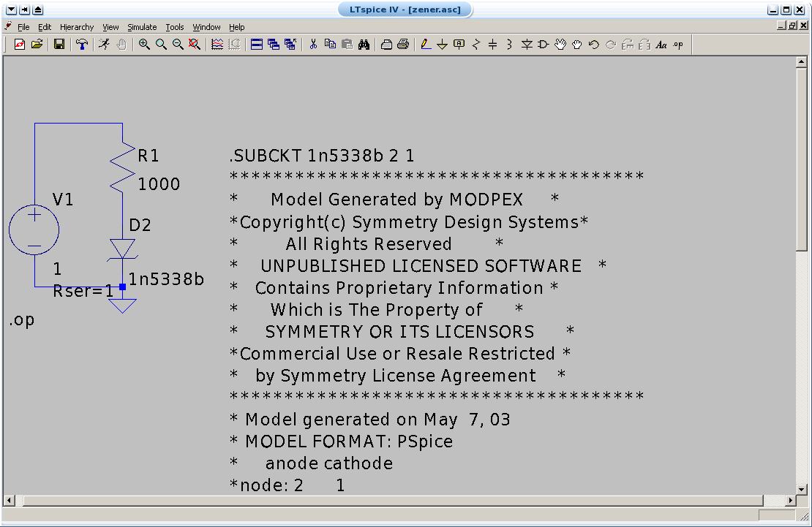The height and width of the screenshot is (527, 812).
Task: Select the Wire drawing tool
Action: tap(426, 45)
